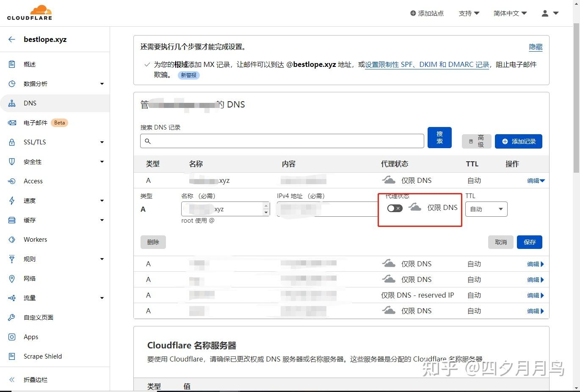Open the 添加站点 menu item
580x392 pixels.
pos(427,13)
